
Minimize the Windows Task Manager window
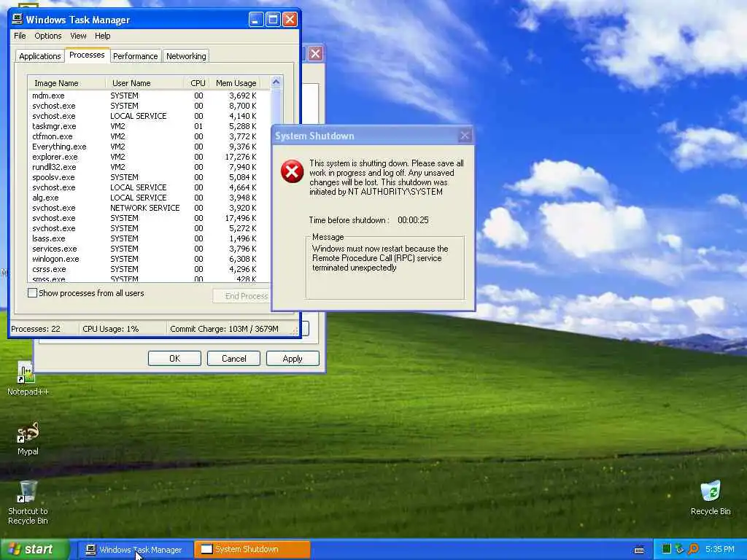point(256,20)
